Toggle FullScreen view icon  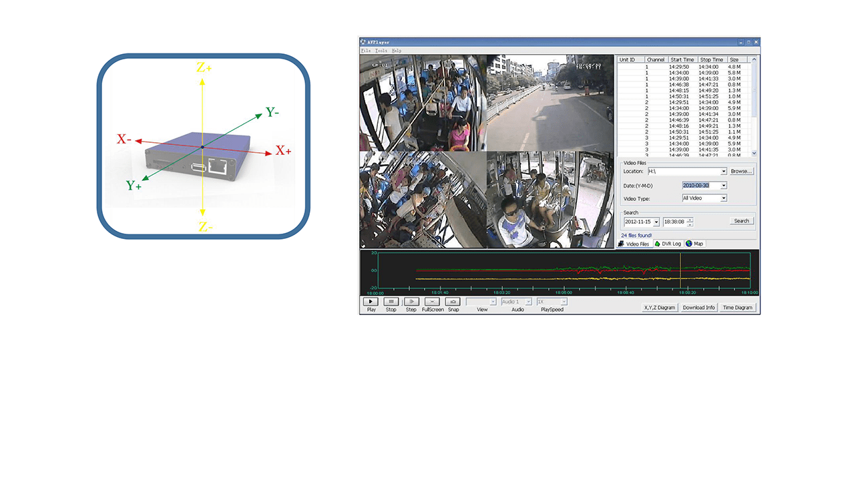tap(432, 302)
